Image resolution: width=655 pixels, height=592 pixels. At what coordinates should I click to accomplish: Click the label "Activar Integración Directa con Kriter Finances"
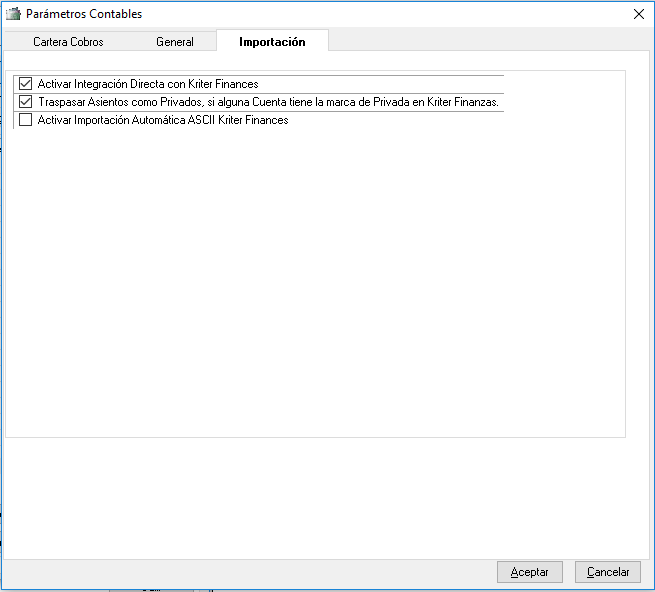pos(148,84)
